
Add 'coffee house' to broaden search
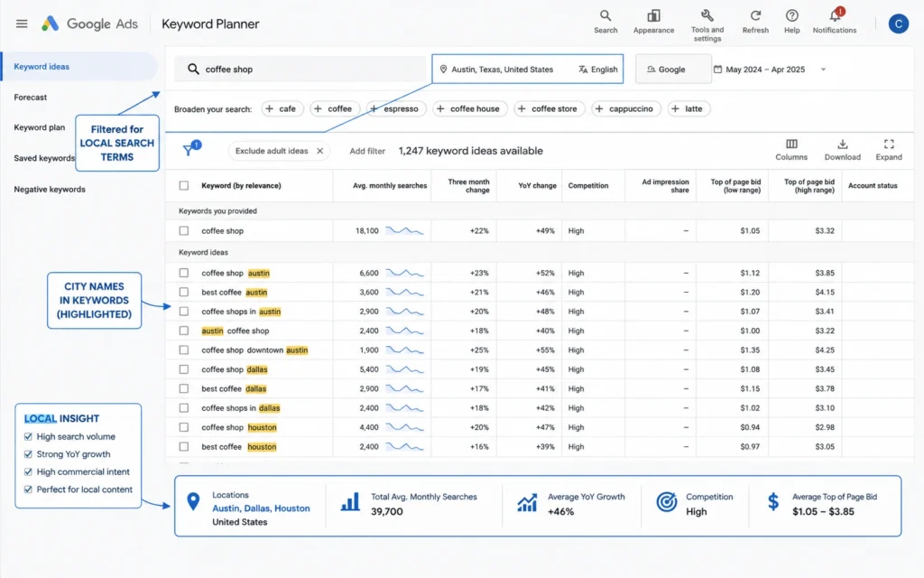[x=469, y=108]
